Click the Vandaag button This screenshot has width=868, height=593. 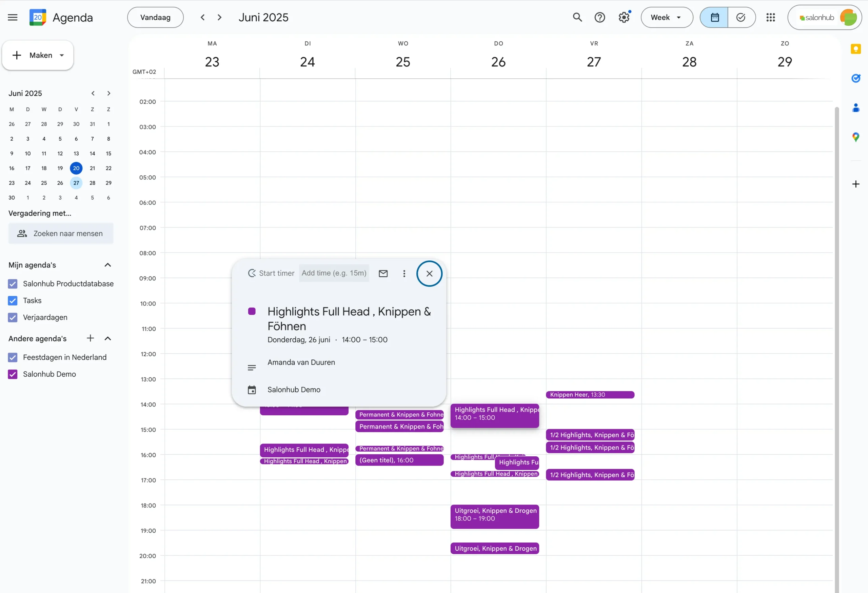(x=155, y=18)
